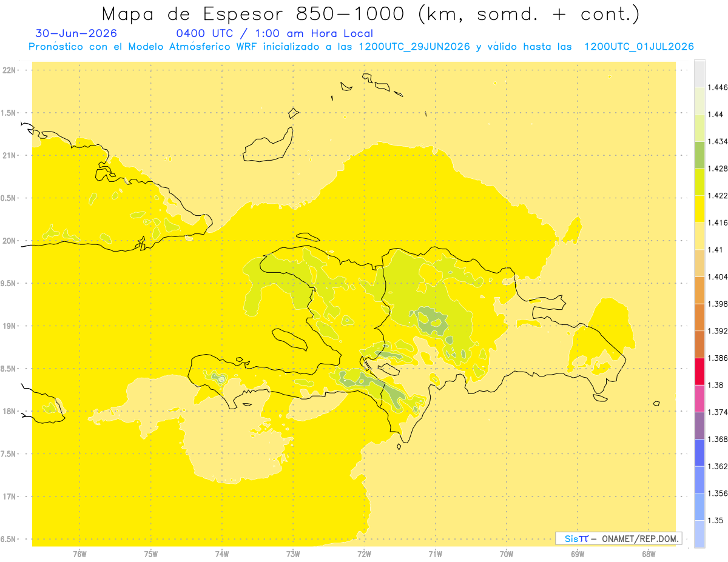
Task: Click the colorbar value '1.374'
Action: click(718, 412)
